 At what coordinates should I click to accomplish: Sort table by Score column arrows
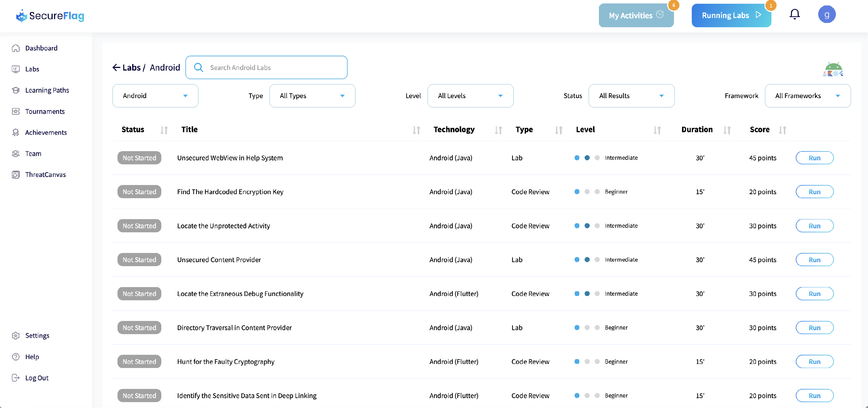coord(782,130)
